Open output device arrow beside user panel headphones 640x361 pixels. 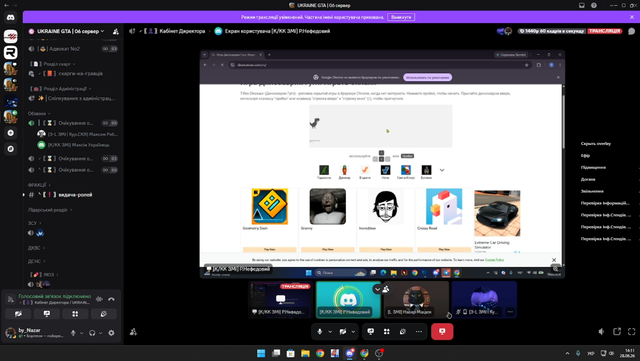pyautogui.click(x=100, y=333)
